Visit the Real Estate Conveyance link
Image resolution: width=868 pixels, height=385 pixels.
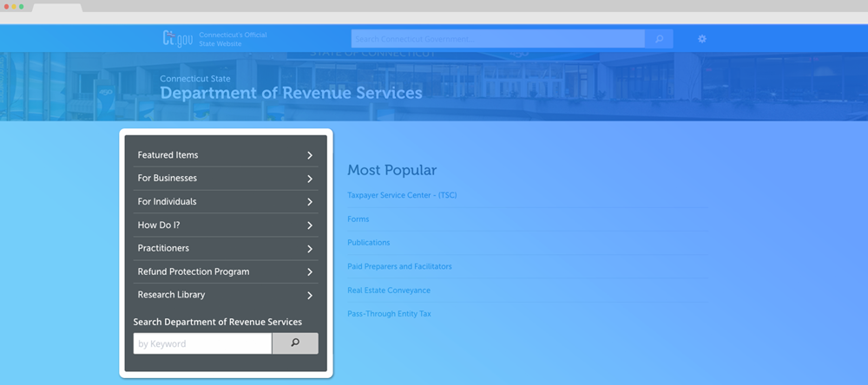click(x=388, y=290)
